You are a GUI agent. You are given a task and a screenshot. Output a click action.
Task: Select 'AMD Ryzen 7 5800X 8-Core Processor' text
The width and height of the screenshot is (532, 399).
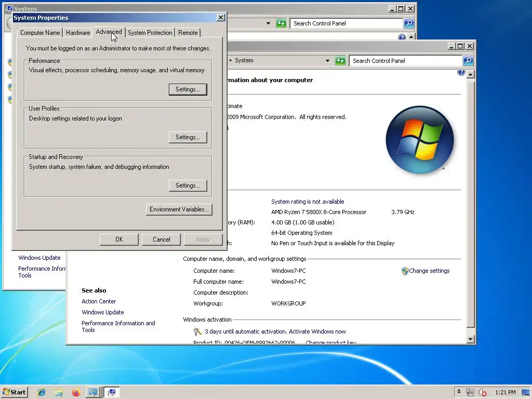[x=319, y=212]
